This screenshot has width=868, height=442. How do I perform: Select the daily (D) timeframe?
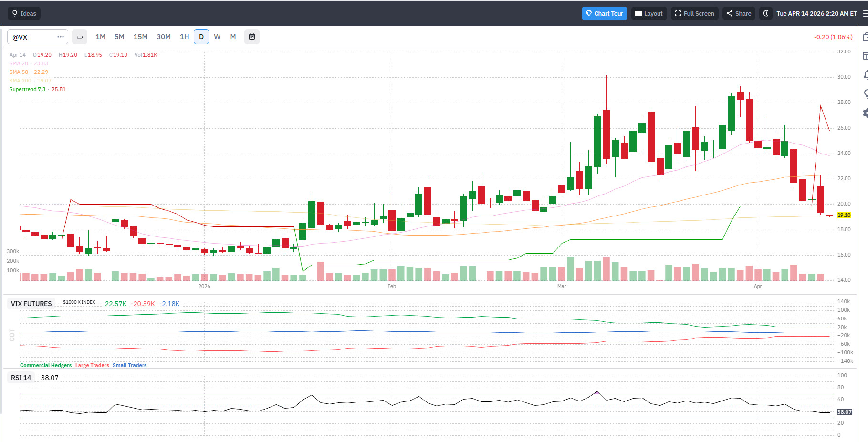pos(201,37)
